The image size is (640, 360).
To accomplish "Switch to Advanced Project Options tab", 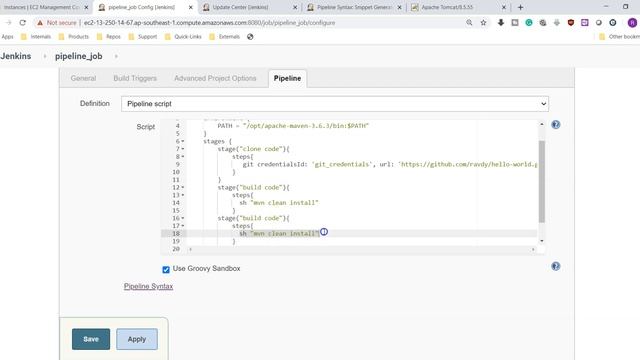I will (215, 78).
